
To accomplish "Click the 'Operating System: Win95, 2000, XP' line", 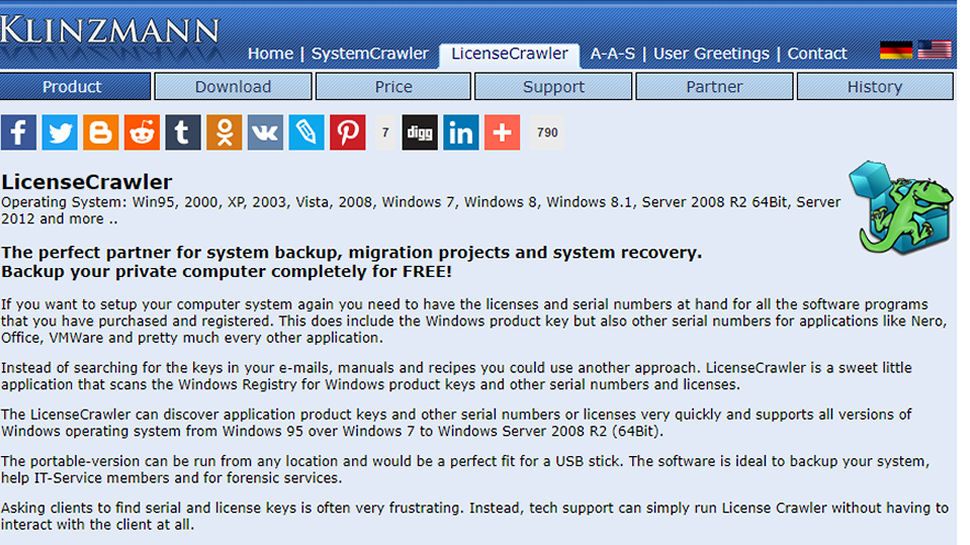I will [x=421, y=210].
